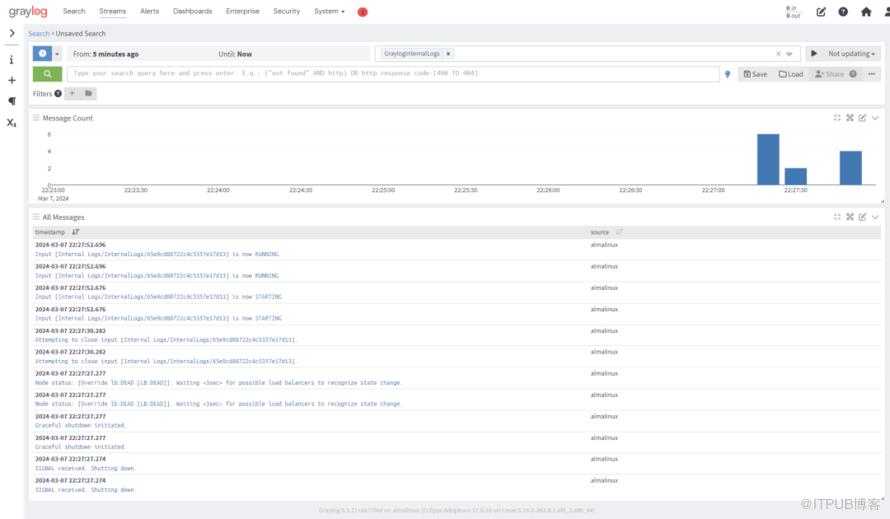Click the sidebar plus create icon

12,80
